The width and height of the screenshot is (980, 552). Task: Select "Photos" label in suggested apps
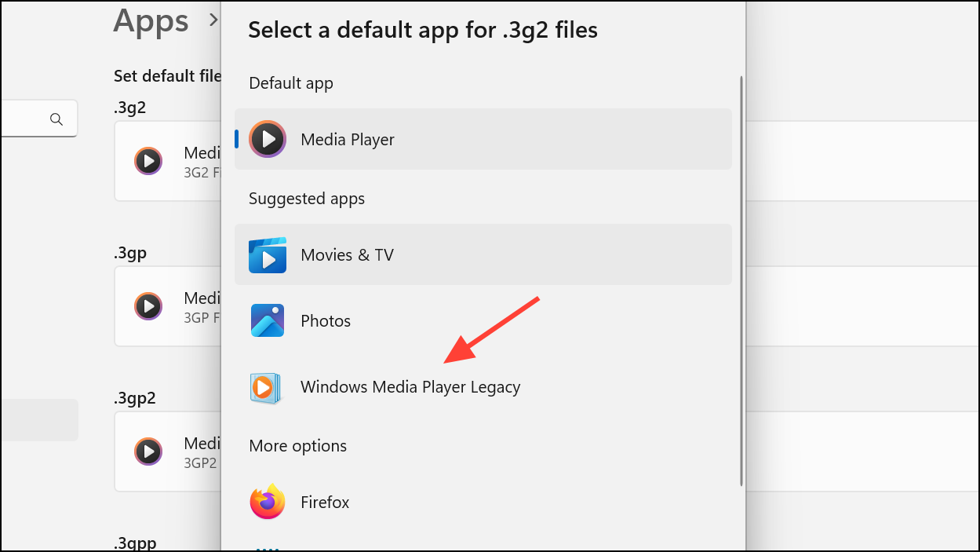pyautogui.click(x=326, y=320)
